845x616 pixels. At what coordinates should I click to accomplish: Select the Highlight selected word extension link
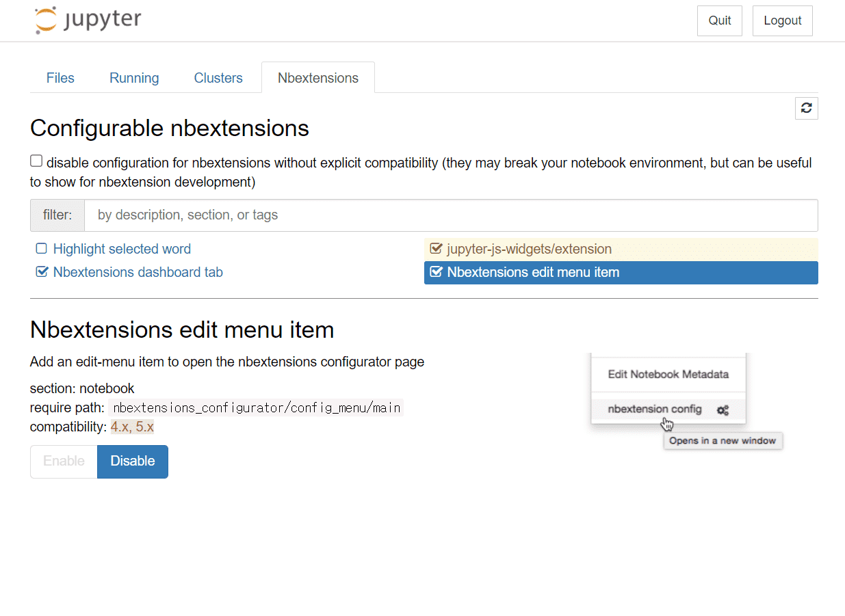122,249
